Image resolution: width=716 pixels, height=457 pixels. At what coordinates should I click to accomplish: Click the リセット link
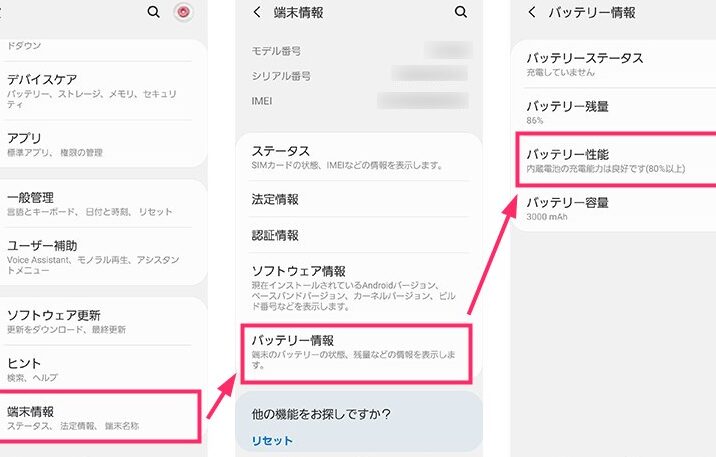coord(271,441)
